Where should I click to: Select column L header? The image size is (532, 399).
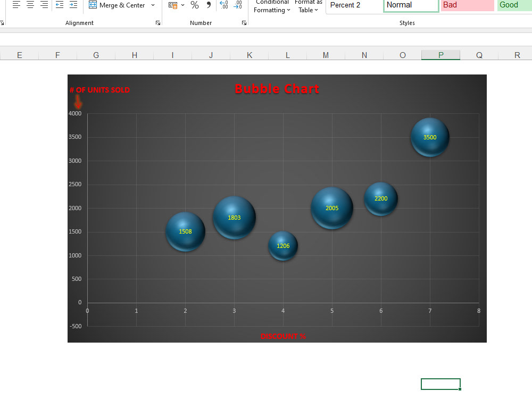288,55
